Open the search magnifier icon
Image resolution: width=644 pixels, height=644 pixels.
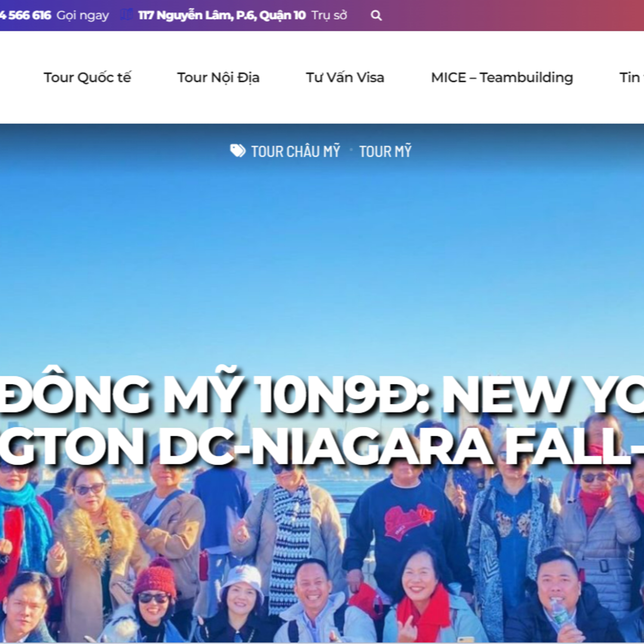point(376,16)
